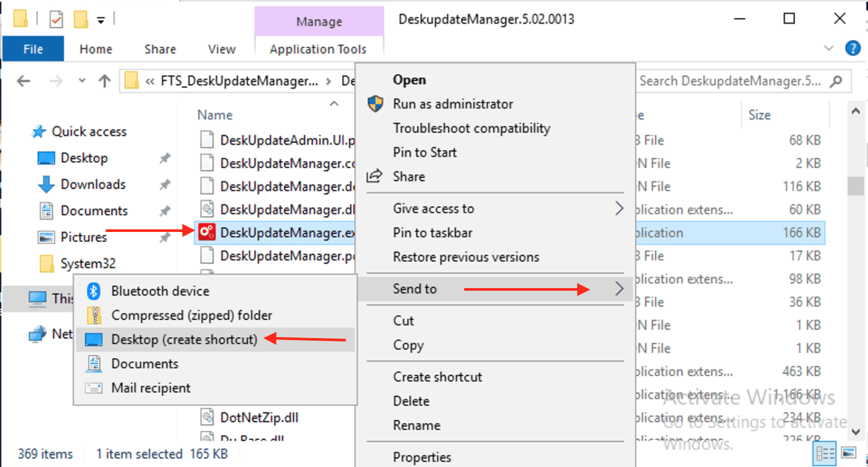868x467 pixels.
Task: Open the Downloads quick access folder
Action: click(93, 185)
